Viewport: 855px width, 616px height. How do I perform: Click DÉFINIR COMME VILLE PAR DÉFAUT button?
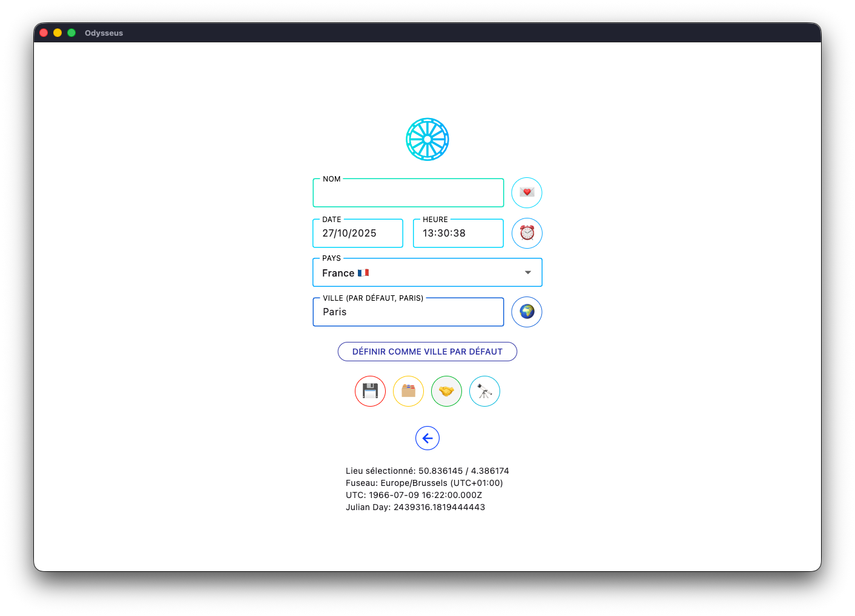click(x=427, y=352)
